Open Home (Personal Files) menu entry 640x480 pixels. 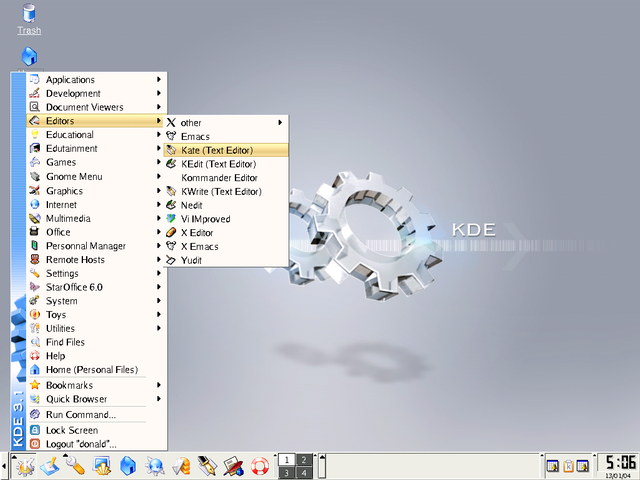(x=96, y=369)
